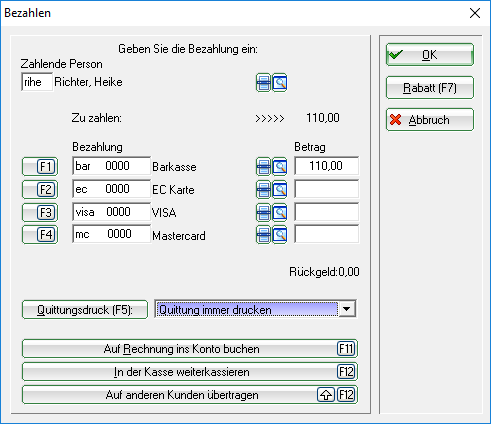The image size is (491, 424).
Task: Click list icon in Mastercard row
Action: (x=263, y=235)
